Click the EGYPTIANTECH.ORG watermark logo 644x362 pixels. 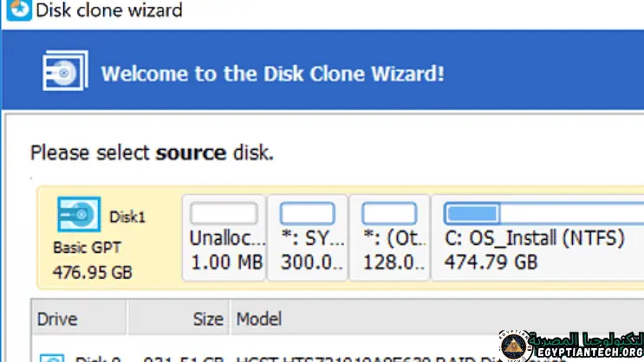570,346
